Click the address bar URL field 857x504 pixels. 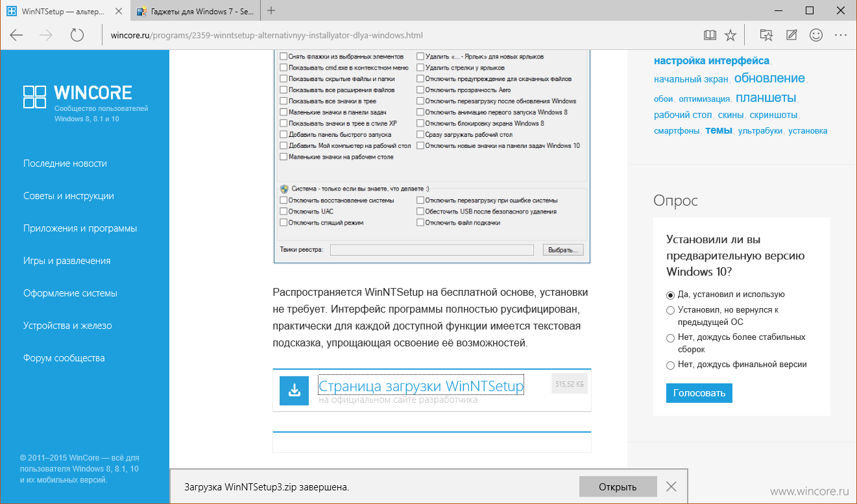coord(399,35)
